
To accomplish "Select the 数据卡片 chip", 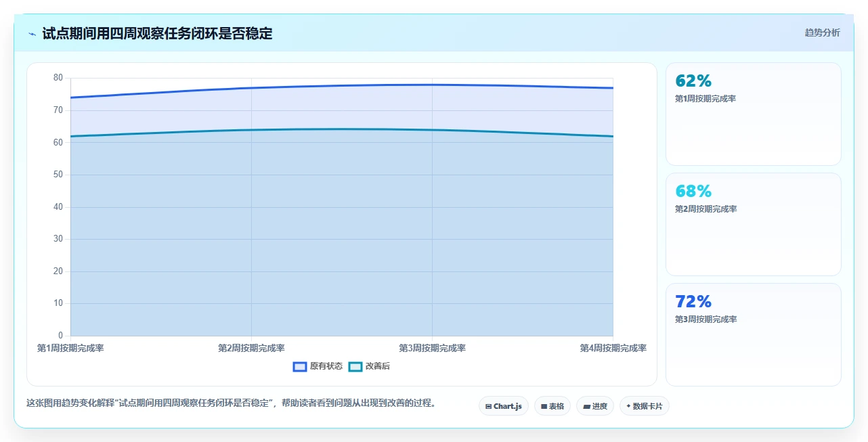I will point(644,406).
